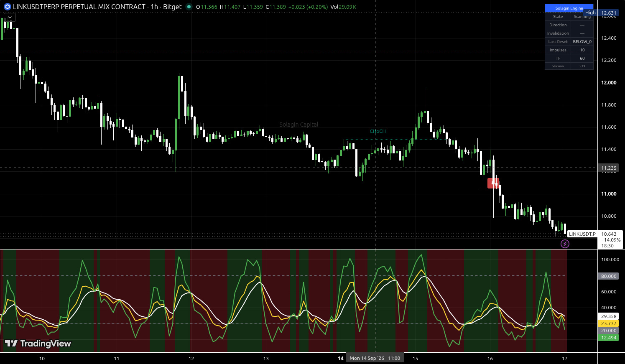625x364 pixels.
Task: Click the high value H11.407
Action: click(230, 7)
